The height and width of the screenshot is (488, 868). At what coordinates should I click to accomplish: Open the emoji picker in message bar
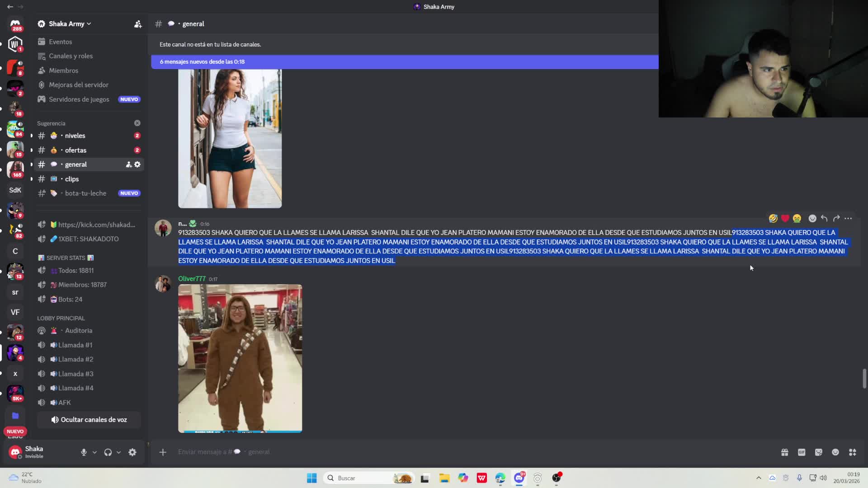point(835,452)
